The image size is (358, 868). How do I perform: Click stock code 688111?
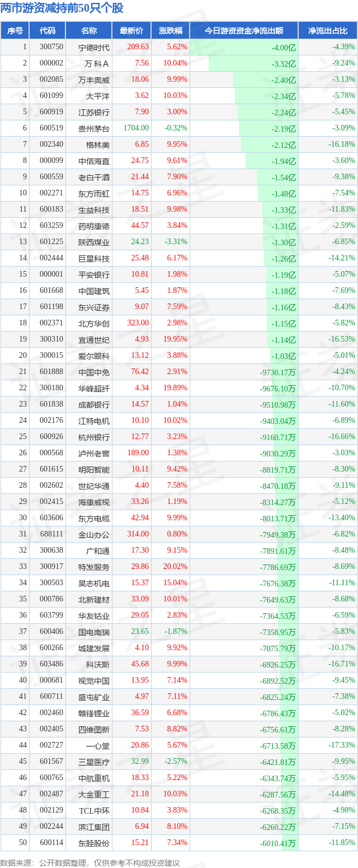[51, 534]
